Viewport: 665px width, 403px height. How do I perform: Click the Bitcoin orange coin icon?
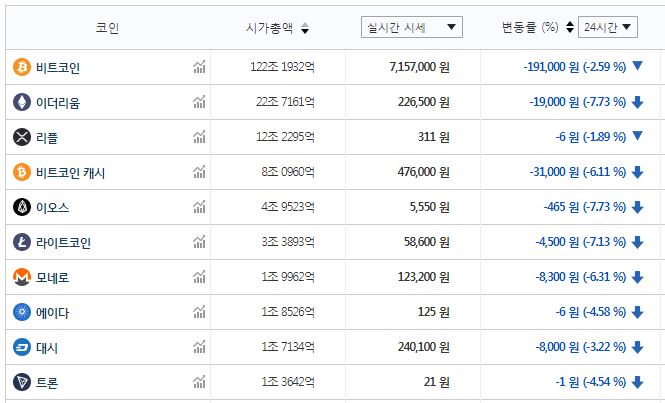(x=21, y=67)
